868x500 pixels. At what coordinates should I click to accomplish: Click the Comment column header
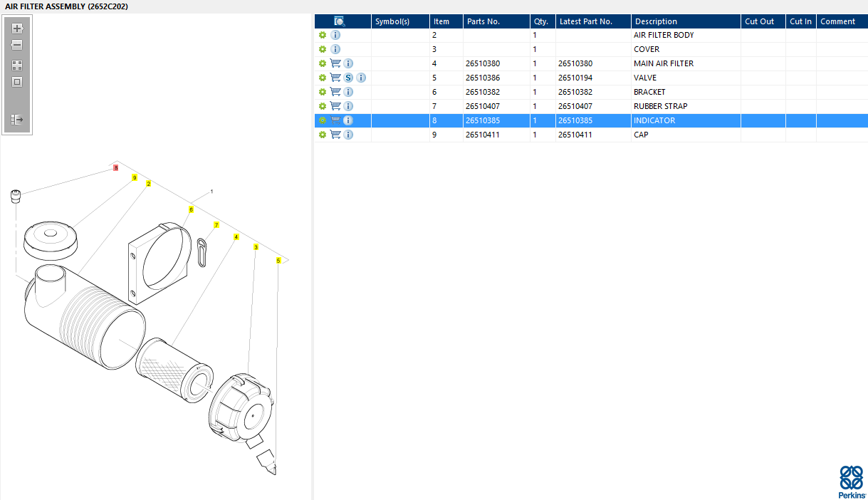coord(842,21)
